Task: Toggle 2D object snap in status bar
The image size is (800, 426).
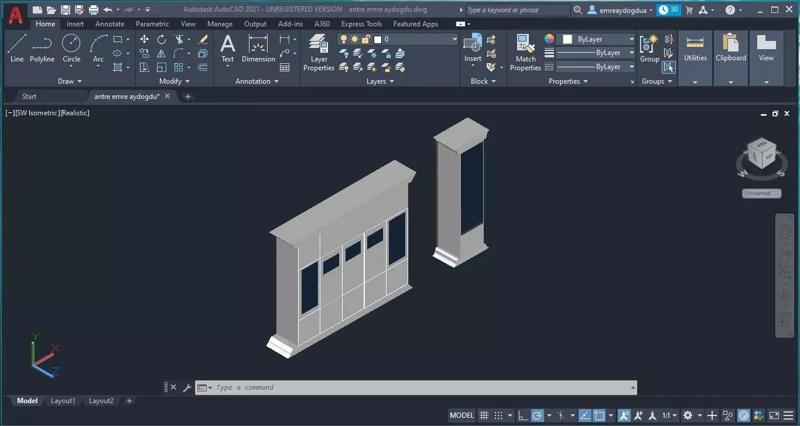Action: click(x=599, y=415)
